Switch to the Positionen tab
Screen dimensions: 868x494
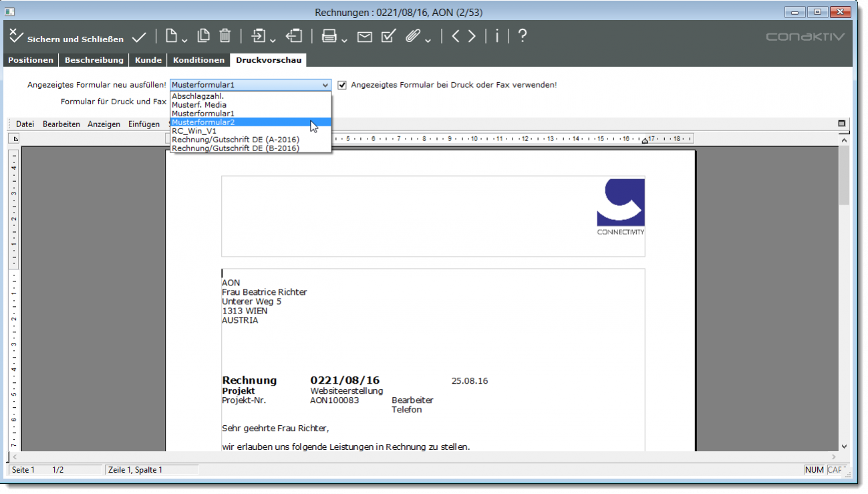coord(31,60)
